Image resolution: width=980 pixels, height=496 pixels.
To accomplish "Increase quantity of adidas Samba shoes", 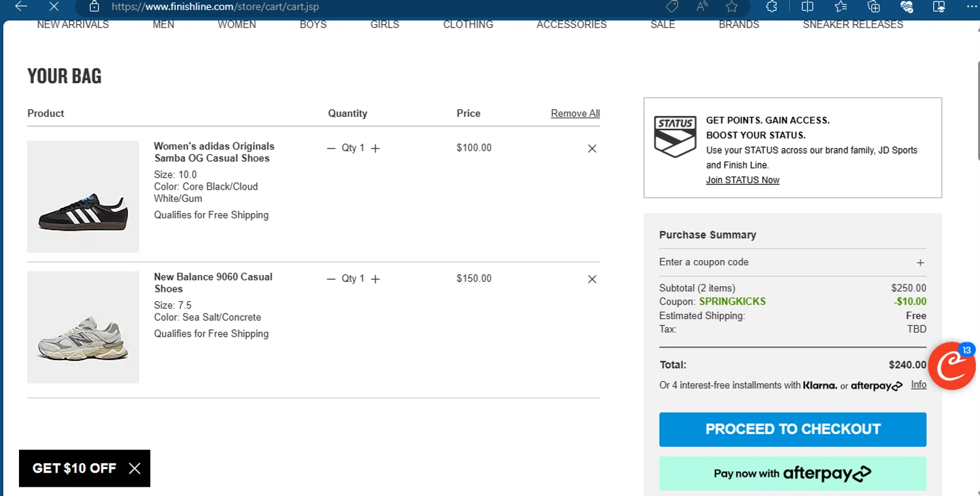I will (375, 148).
